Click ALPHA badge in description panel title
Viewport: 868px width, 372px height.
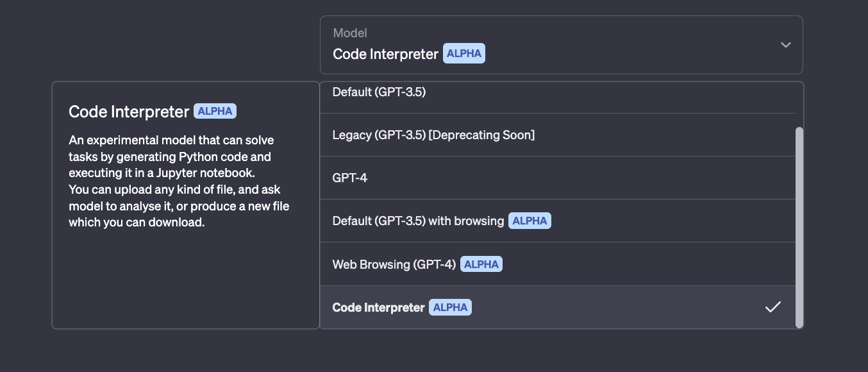pyautogui.click(x=215, y=111)
